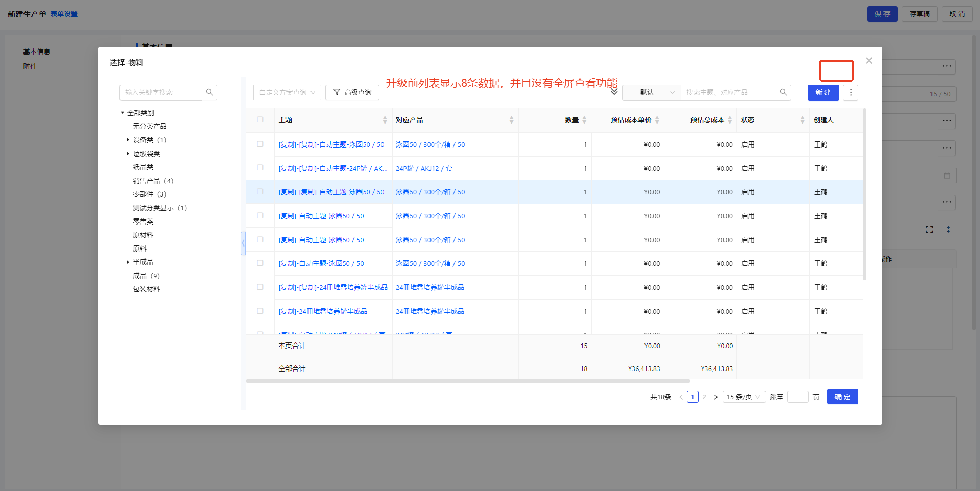The height and width of the screenshot is (491, 980).
Task: Sort by the 预估总成本 column arrows
Action: (x=730, y=120)
